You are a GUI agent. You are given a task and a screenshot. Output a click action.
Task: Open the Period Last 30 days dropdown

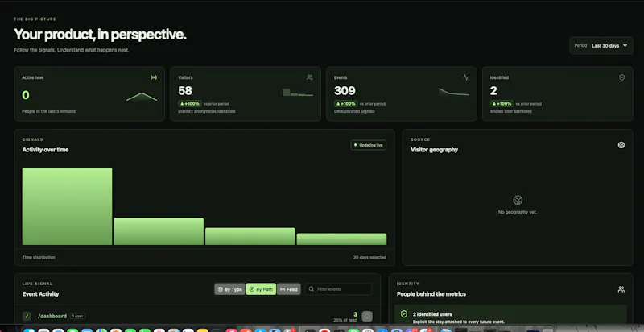coord(601,46)
